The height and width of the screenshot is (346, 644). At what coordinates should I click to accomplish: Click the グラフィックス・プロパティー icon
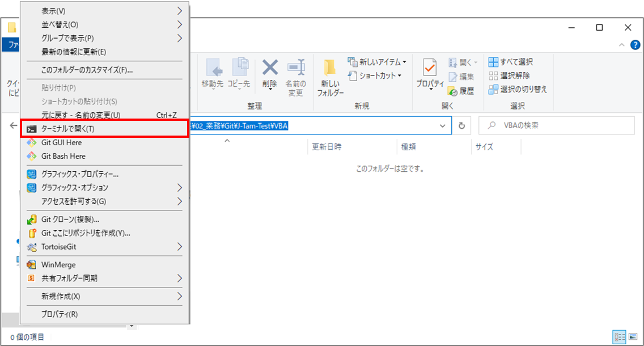coord(31,174)
